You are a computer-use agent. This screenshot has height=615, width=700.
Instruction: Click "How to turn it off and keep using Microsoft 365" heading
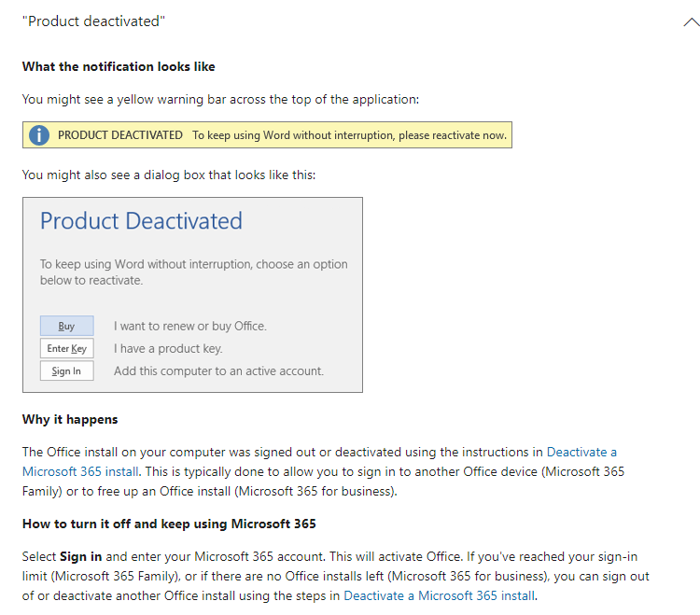point(169,524)
